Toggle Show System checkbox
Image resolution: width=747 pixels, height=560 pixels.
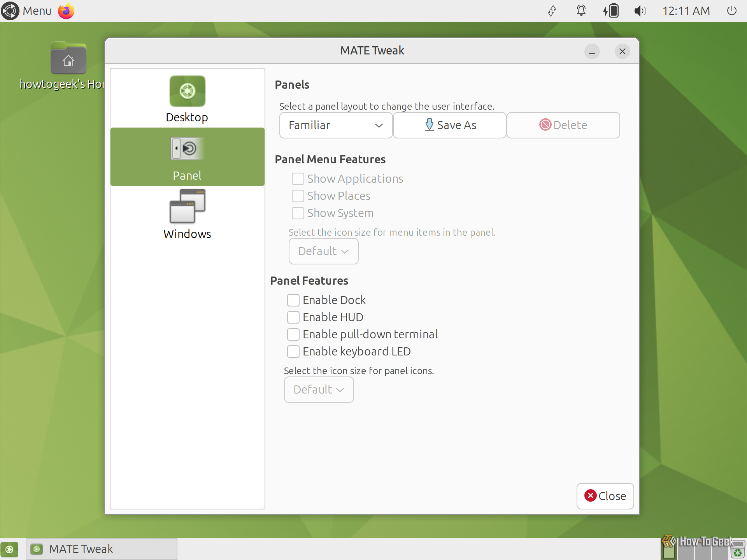coord(298,213)
